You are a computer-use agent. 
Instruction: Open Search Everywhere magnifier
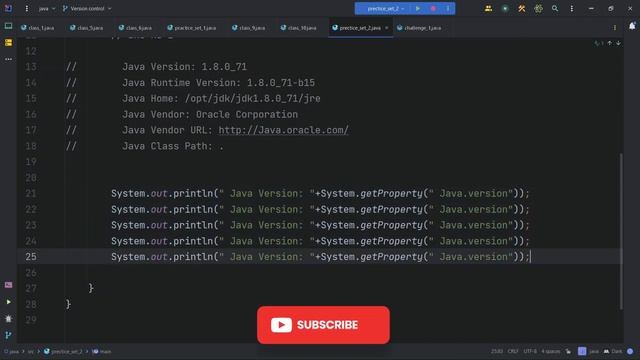[555, 8]
